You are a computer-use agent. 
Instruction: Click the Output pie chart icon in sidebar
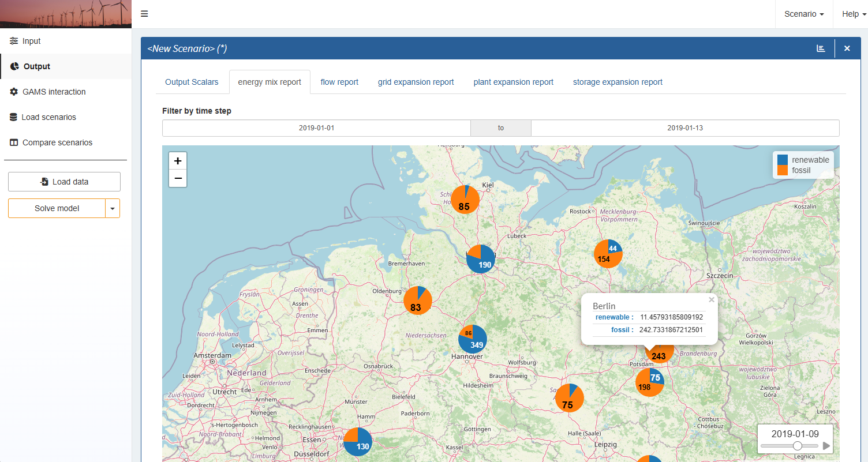pos(15,66)
